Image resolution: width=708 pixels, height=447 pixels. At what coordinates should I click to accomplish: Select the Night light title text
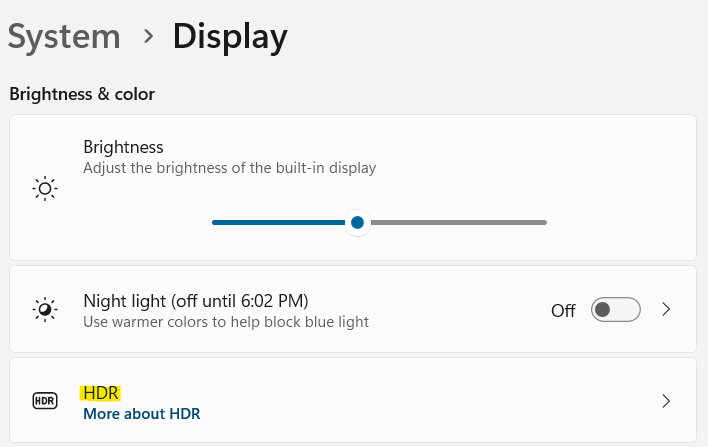(195, 300)
